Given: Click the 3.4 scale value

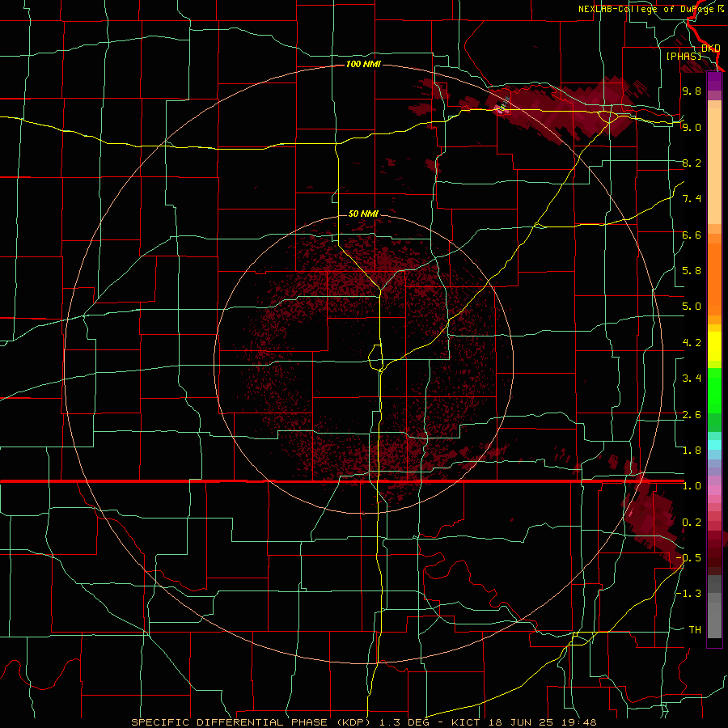Looking at the screenshot, I should pos(692,379).
